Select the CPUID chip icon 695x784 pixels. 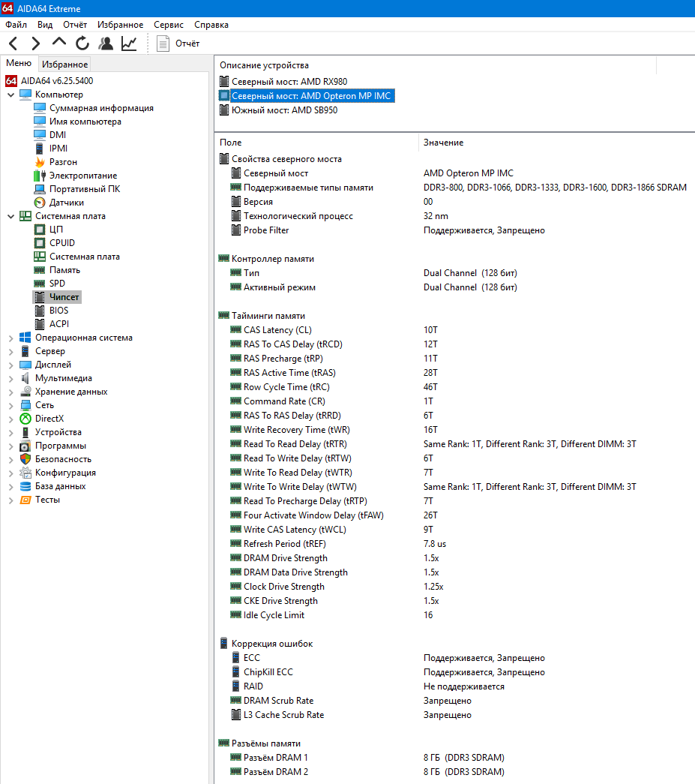tap(40, 243)
